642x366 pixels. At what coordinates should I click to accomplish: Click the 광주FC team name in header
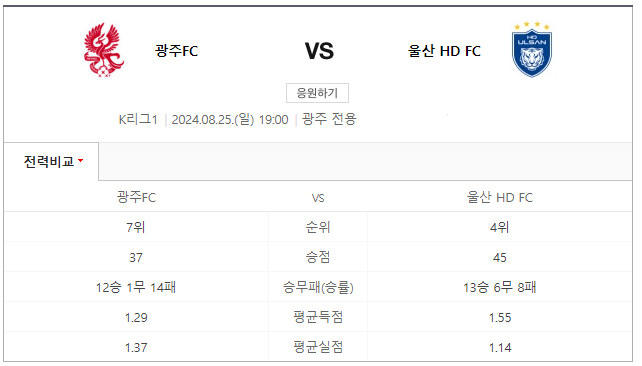point(176,51)
